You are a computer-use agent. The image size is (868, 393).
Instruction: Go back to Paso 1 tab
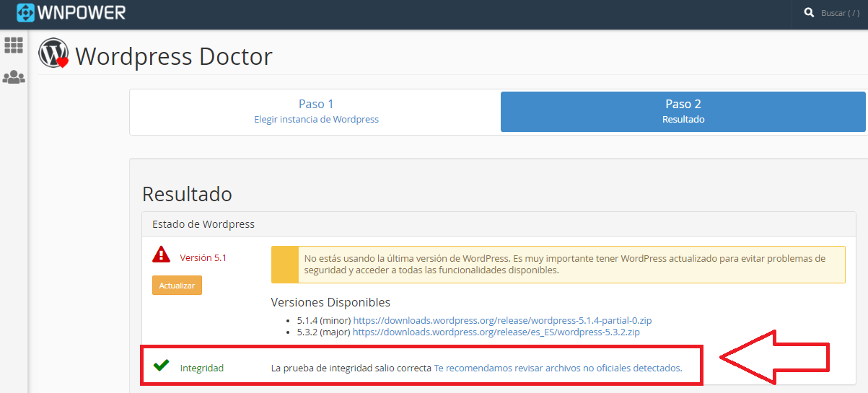[316, 112]
